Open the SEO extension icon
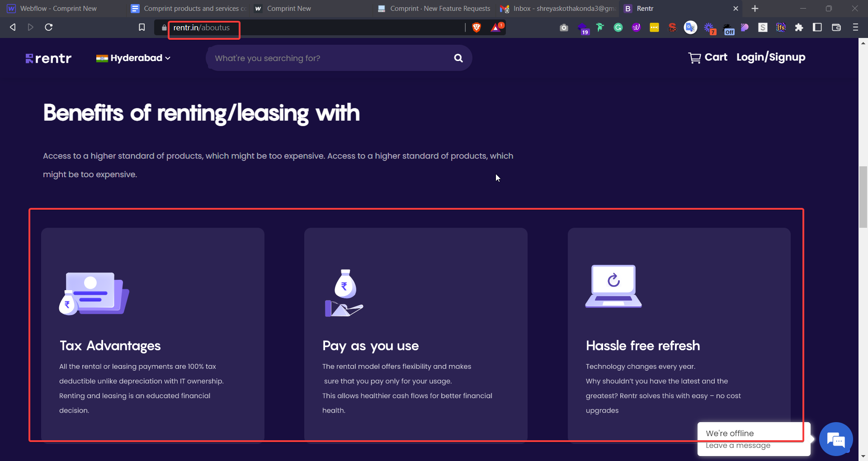Image resolution: width=868 pixels, height=461 pixels. pyautogui.click(x=672, y=28)
